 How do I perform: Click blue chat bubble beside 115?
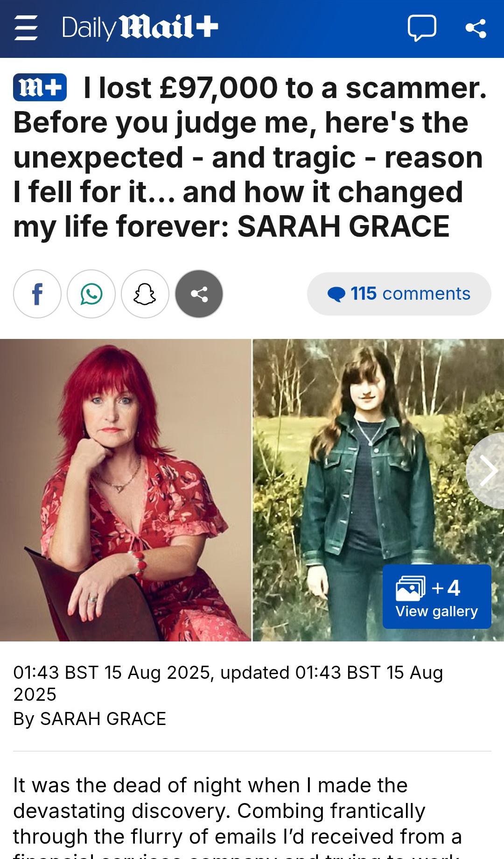point(336,294)
